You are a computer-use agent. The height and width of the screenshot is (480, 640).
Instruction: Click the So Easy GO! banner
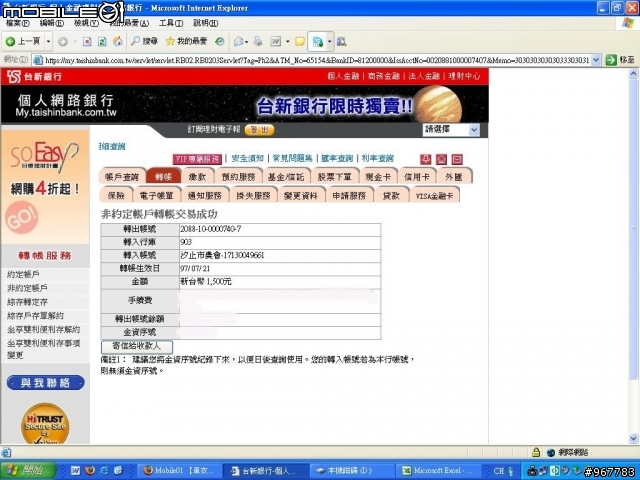[45, 187]
